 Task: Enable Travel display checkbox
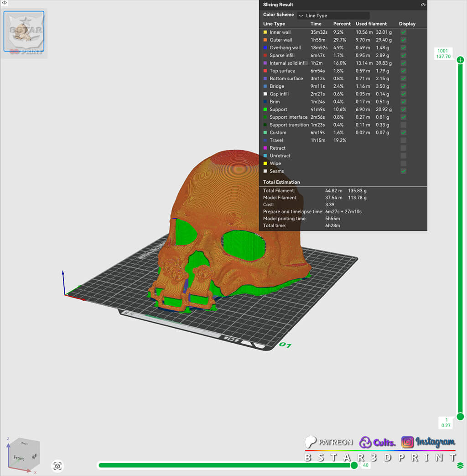(x=403, y=140)
